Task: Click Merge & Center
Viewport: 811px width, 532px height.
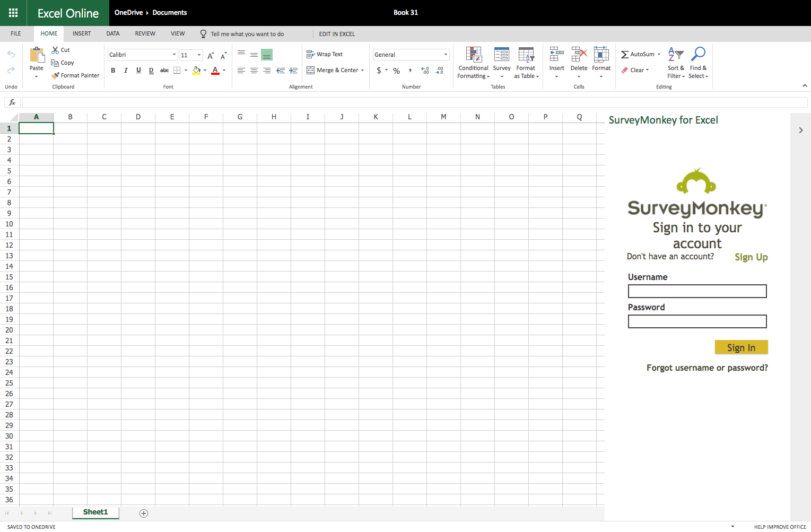Action: 332,70
